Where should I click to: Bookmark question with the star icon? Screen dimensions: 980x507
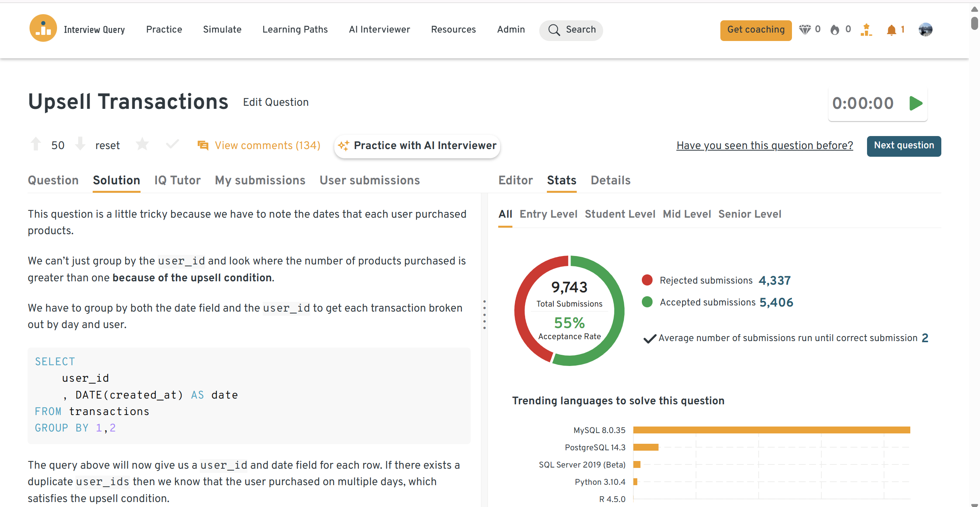pyautogui.click(x=142, y=144)
